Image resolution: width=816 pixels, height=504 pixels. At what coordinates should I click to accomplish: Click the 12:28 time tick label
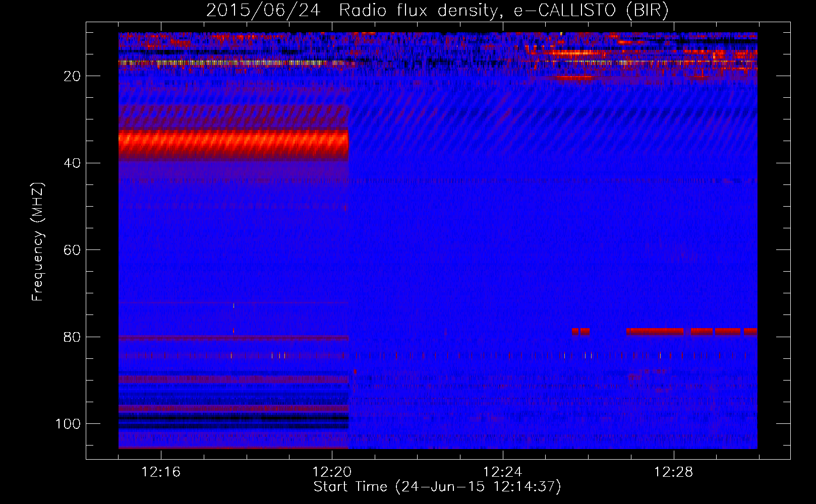click(x=674, y=472)
